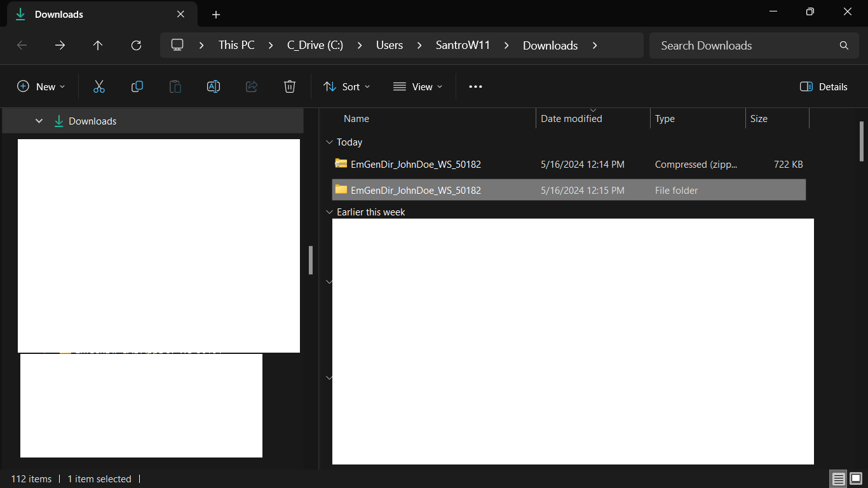Click the PC monitor icon in address bar
The height and width of the screenshot is (488, 868).
point(177,45)
